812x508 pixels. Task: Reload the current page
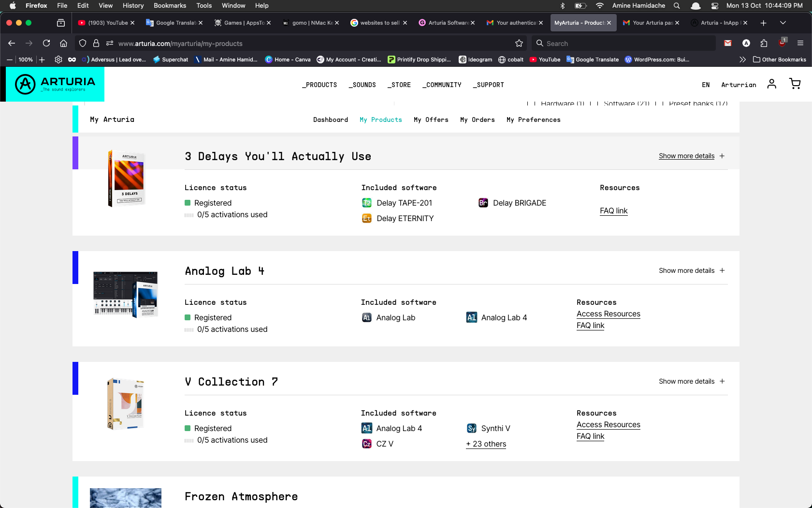(46, 44)
